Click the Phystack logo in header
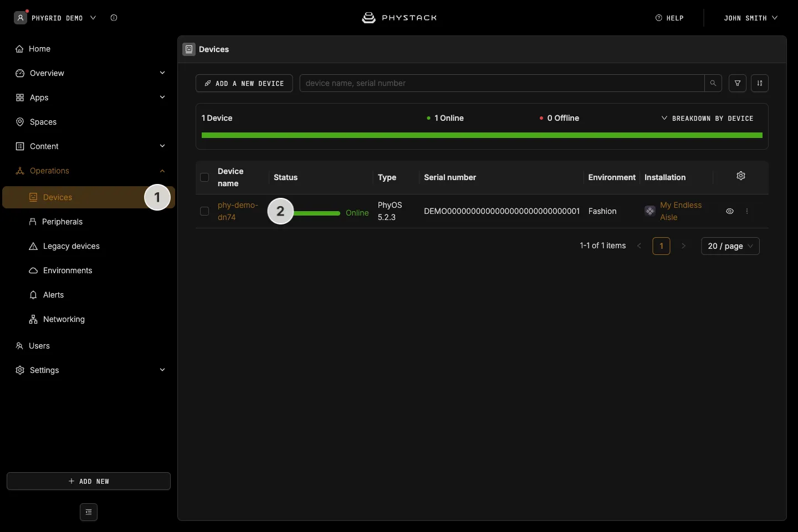The image size is (798, 532). tap(399, 18)
